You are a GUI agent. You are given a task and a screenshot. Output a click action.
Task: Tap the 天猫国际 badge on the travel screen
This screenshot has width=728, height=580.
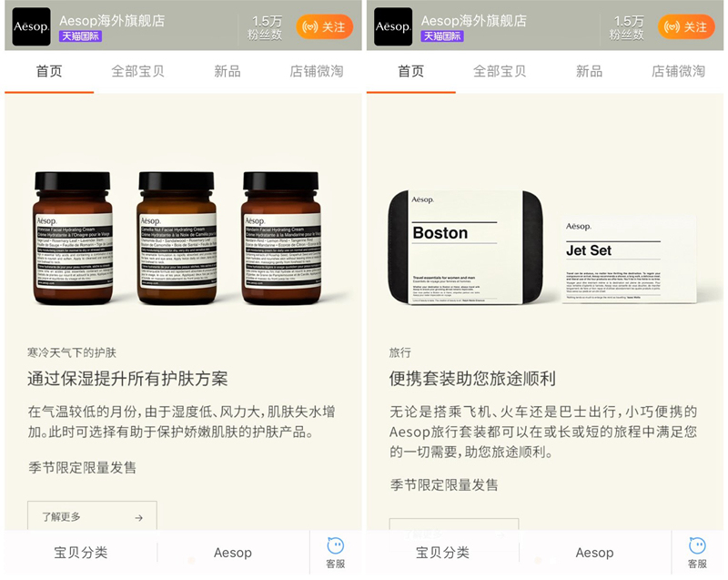pos(441,36)
